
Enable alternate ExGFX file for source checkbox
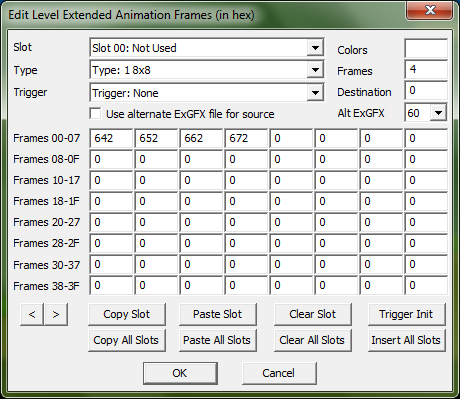coord(96,114)
